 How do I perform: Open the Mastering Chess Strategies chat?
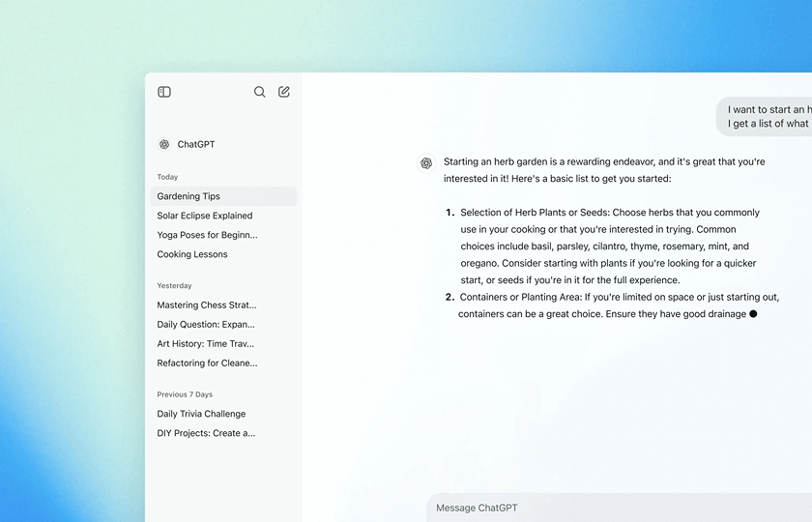tap(207, 305)
